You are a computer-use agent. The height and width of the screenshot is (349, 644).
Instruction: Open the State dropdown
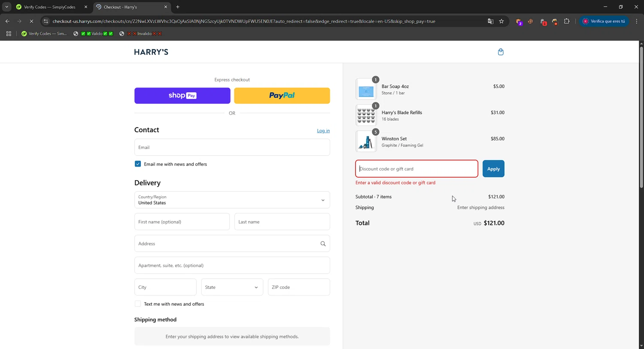point(232,287)
